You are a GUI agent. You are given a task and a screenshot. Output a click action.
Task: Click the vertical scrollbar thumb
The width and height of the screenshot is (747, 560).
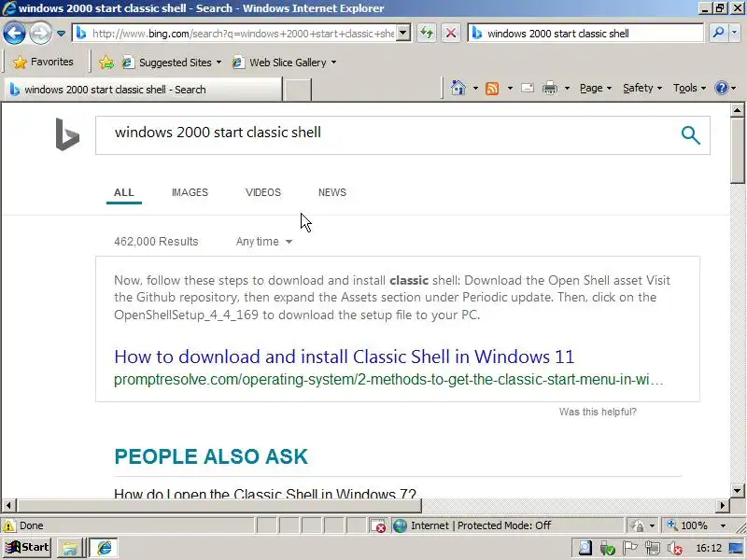point(737,150)
